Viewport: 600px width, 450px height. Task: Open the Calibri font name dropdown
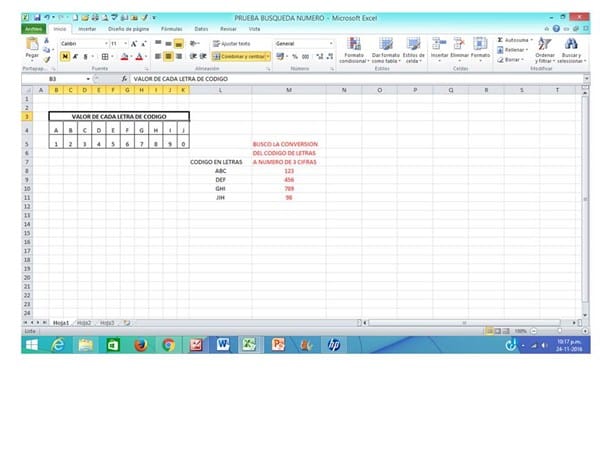tap(106, 44)
